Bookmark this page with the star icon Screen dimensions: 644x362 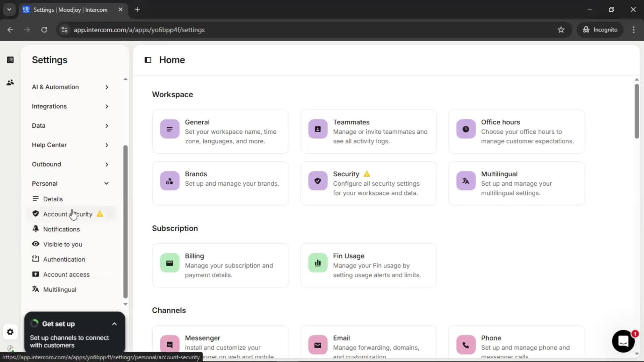[x=561, y=30]
